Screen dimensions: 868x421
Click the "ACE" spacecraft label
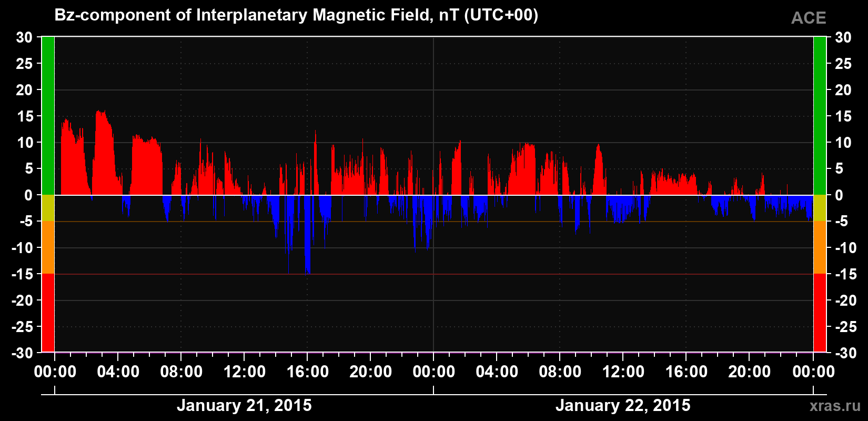(809, 18)
